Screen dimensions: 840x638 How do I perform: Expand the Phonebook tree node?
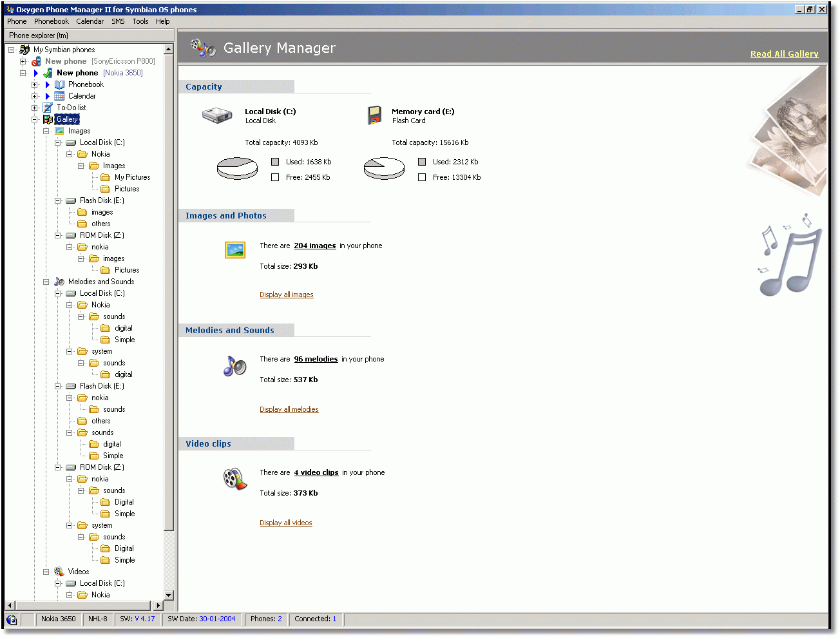[x=34, y=84]
